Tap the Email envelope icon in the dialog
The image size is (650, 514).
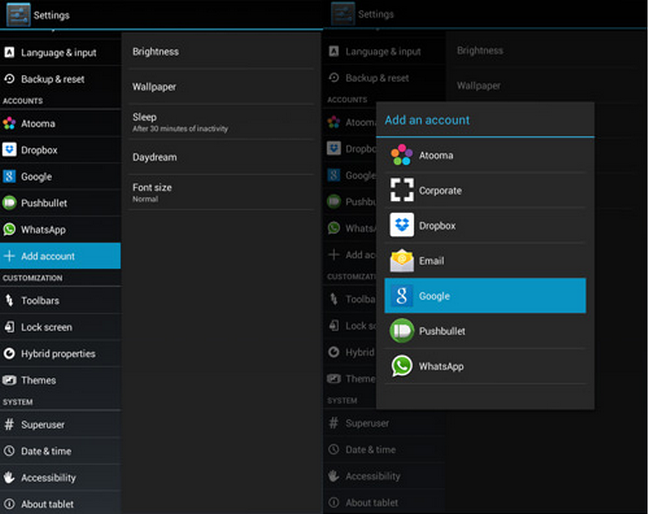coord(402,260)
